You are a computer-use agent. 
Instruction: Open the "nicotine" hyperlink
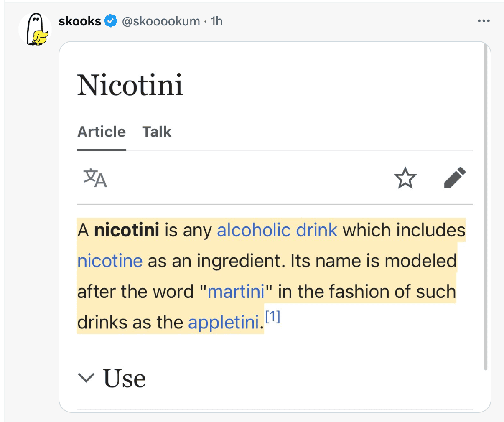pos(110,261)
